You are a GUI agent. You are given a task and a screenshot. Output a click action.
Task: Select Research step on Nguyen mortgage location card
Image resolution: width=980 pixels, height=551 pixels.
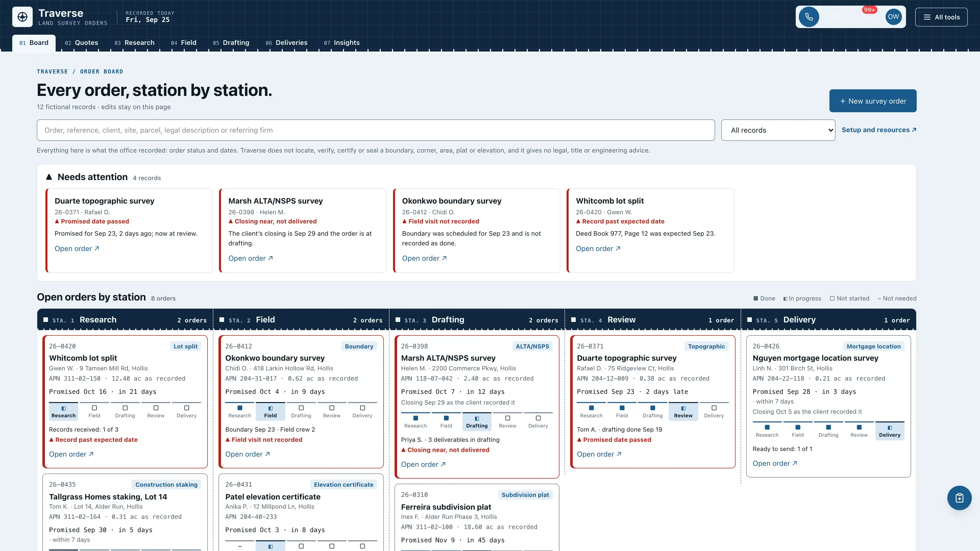tap(767, 431)
